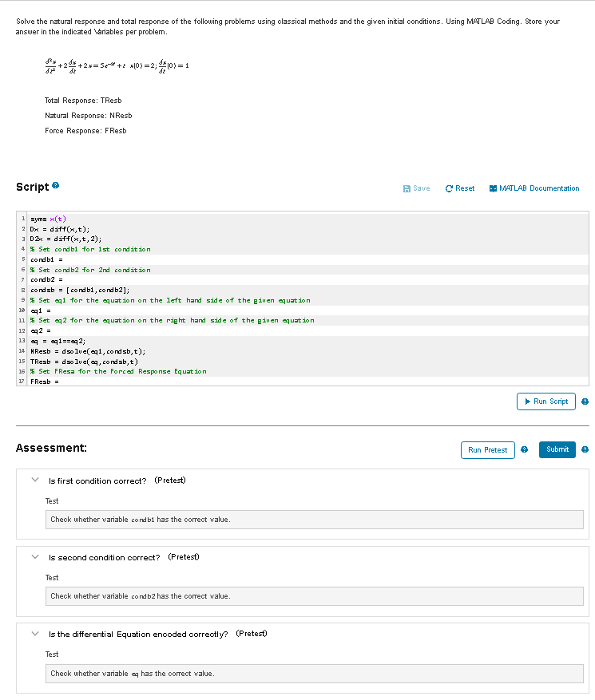Click help icon next to Run Script
Image resolution: width=595 pixels, height=700 pixels.
click(585, 401)
